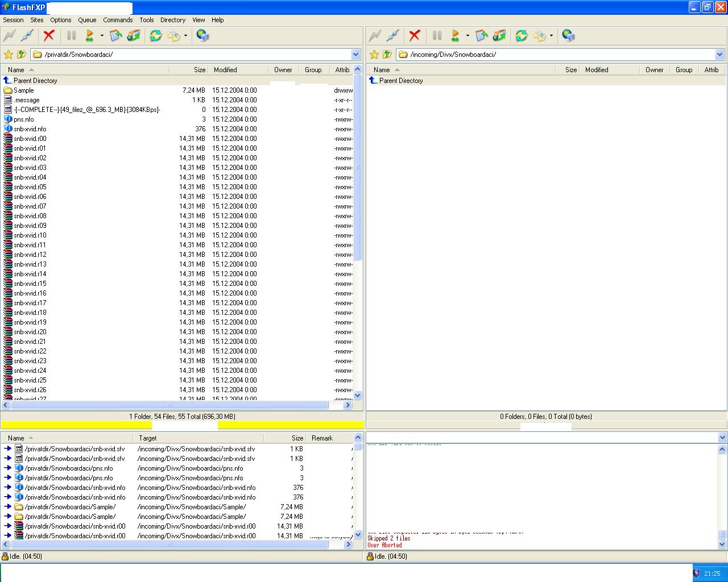
Task: Sort left file list by Modified column
Action: [225, 70]
